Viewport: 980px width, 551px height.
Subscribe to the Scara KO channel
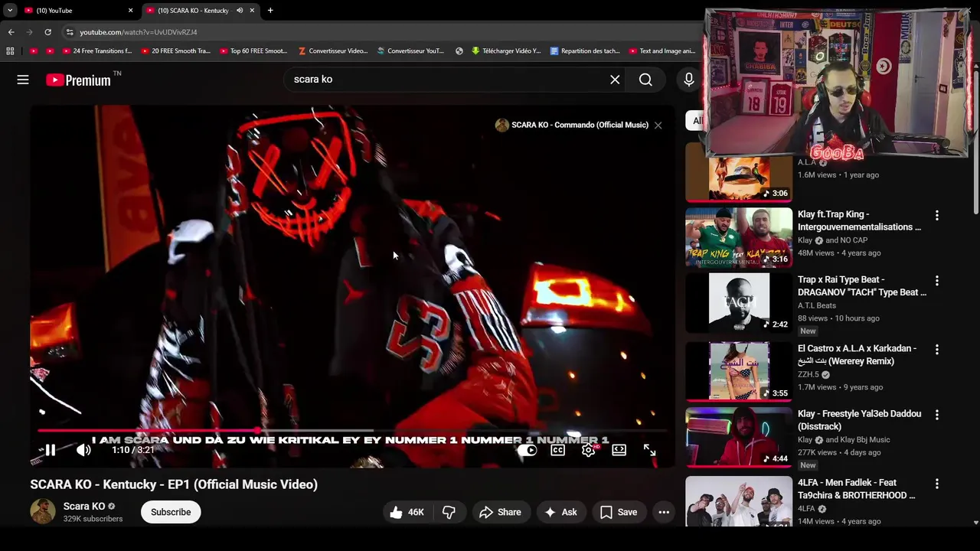point(171,512)
